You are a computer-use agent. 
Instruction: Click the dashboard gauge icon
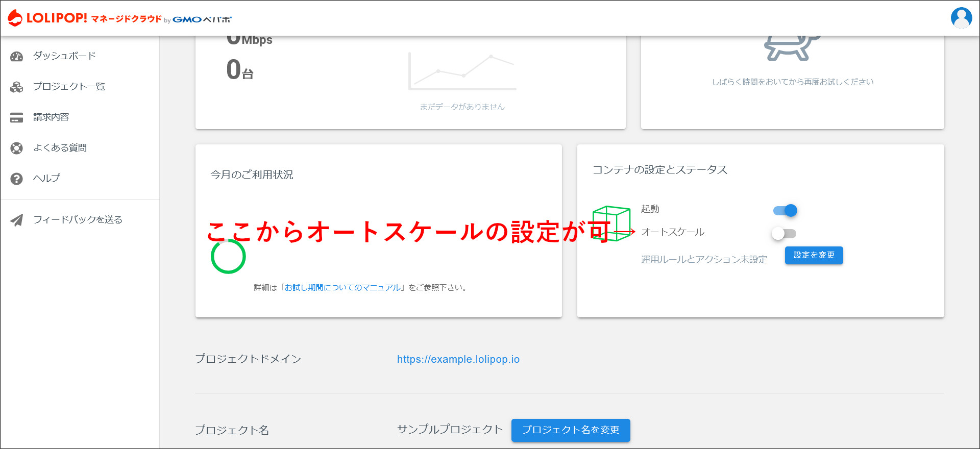click(x=17, y=56)
